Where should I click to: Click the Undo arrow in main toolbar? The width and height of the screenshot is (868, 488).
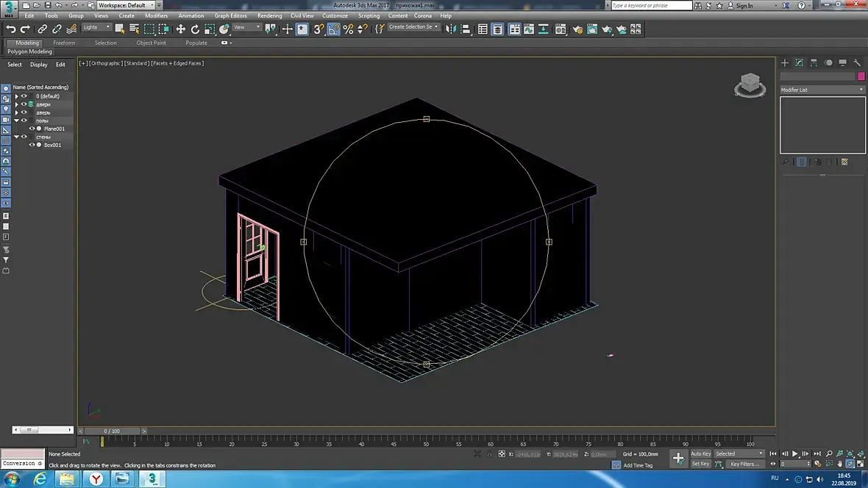click(x=11, y=29)
